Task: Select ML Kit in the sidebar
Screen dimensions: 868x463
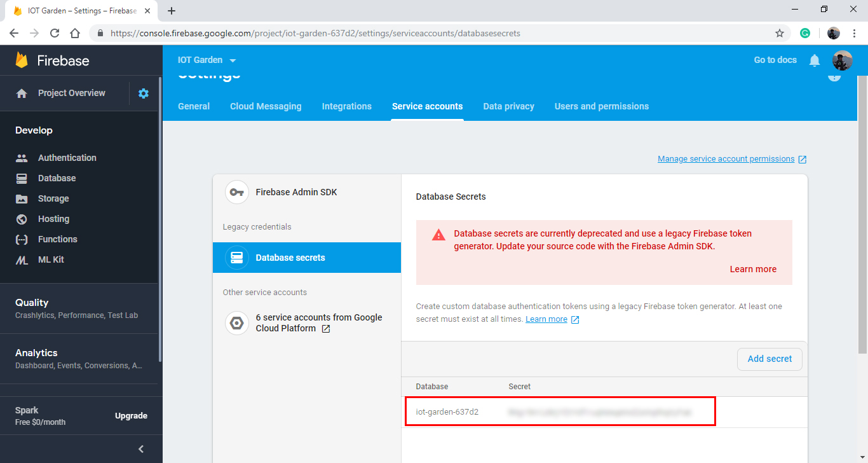Action: click(x=50, y=259)
